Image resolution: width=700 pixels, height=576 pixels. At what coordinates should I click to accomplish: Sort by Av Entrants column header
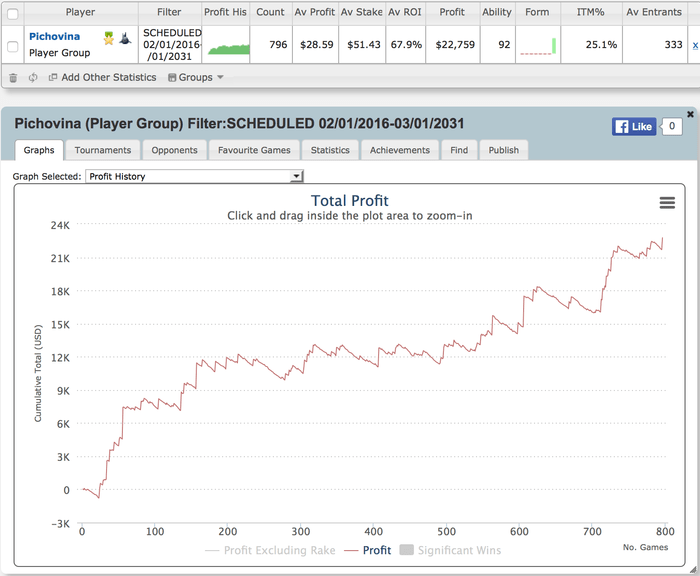point(654,12)
